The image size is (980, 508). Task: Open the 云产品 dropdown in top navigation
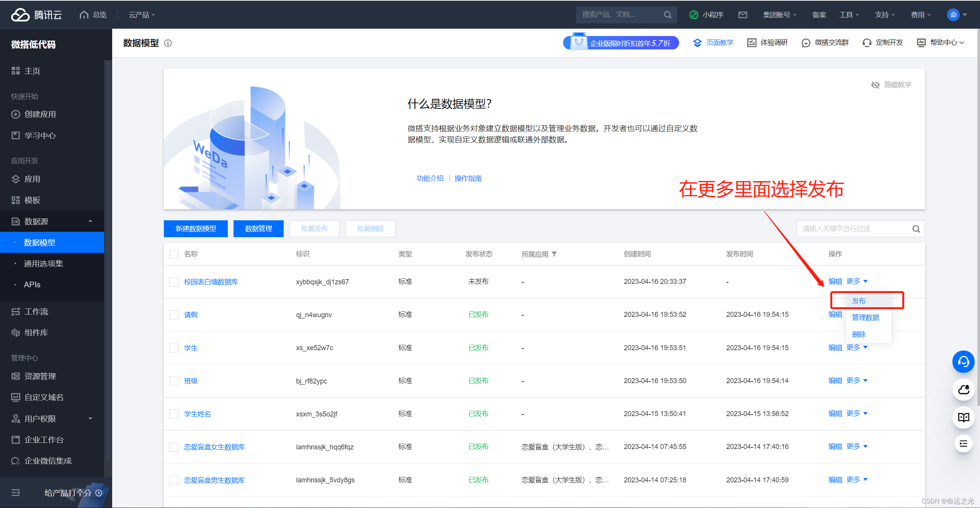[142, 15]
